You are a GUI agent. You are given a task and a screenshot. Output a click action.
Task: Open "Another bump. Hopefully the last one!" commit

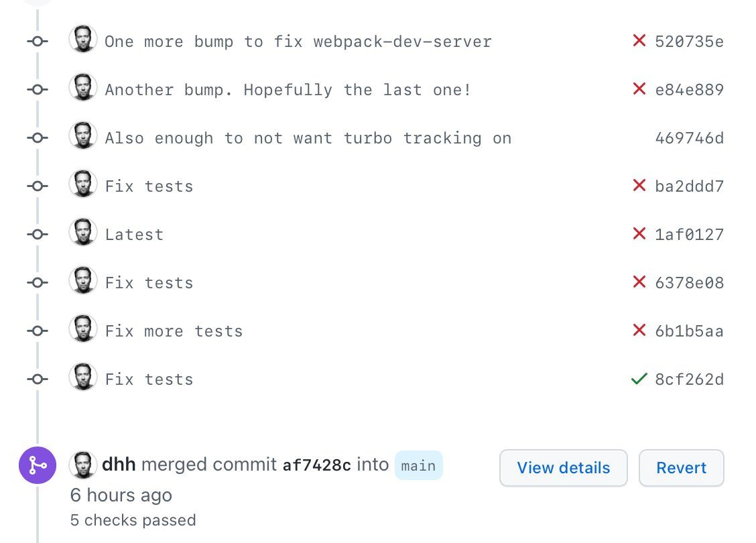click(x=288, y=90)
